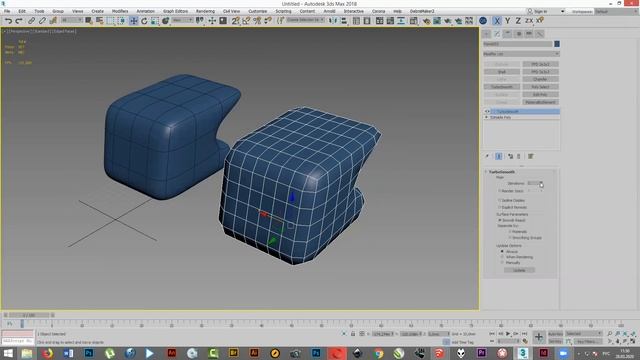Switch to the Modify command panel tab
The height and width of the screenshot is (360, 640).
pos(497,34)
